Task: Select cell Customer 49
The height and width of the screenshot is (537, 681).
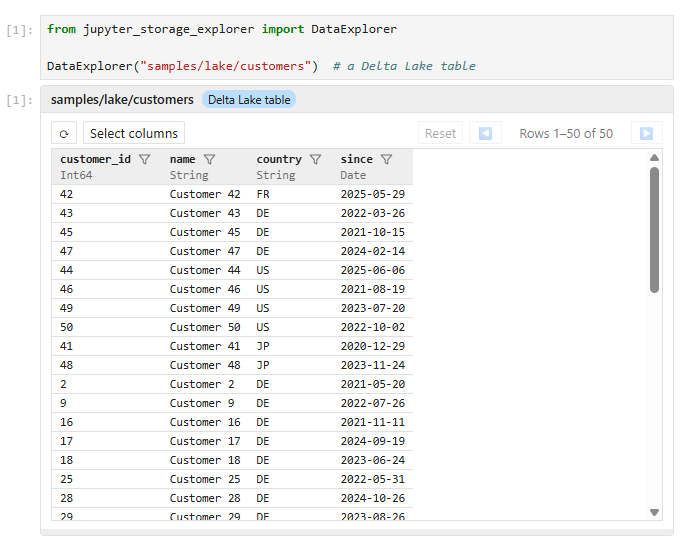Action: click(x=205, y=308)
